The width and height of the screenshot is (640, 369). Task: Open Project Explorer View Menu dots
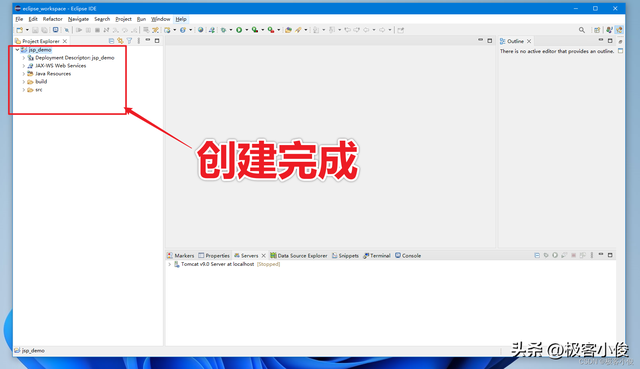pyautogui.click(x=139, y=41)
